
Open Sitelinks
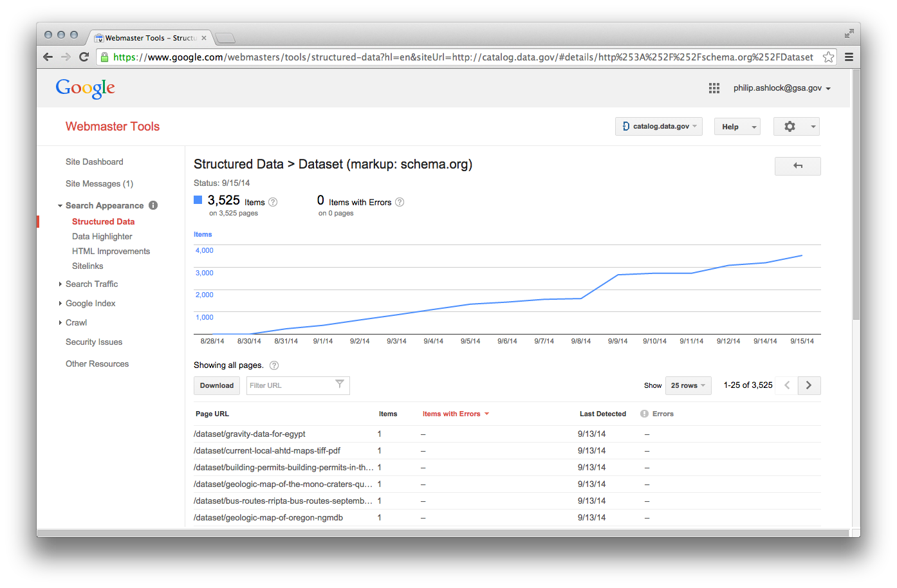point(88,266)
